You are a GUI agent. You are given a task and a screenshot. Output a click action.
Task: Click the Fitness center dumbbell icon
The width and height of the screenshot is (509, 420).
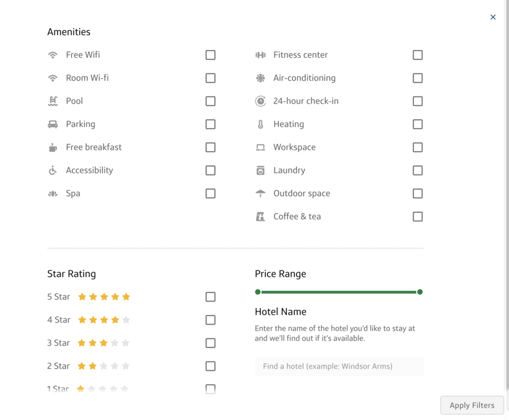[260, 55]
